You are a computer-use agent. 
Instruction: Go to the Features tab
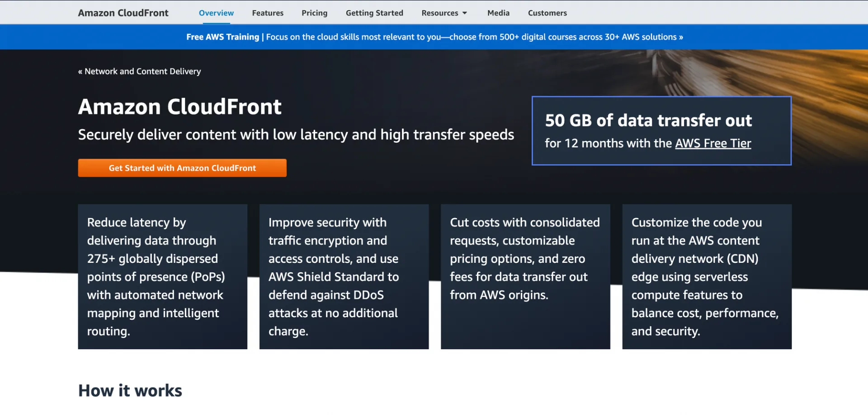pos(268,13)
